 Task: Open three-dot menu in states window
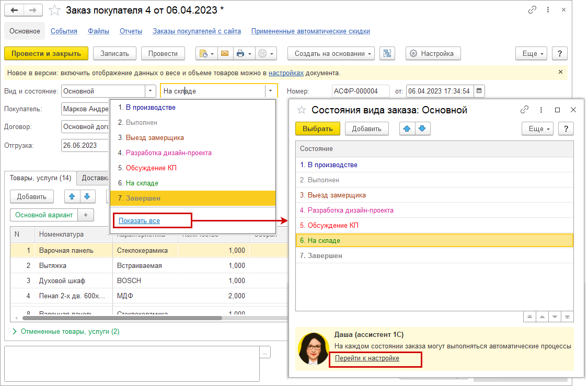541,110
